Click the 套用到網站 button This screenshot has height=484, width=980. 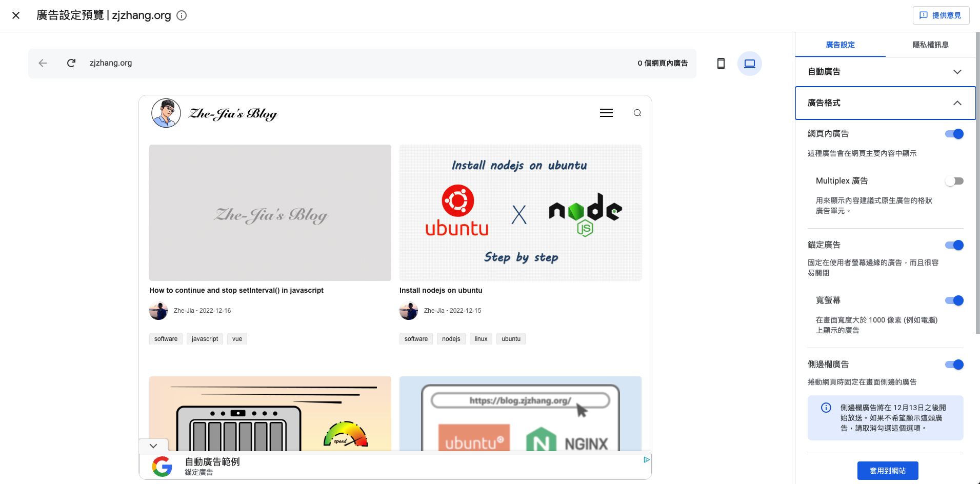click(x=887, y=471)
